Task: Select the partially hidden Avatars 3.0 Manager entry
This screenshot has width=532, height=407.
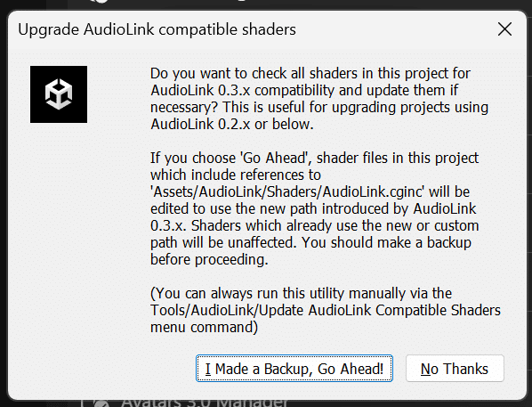Action: tap(204, 403)
